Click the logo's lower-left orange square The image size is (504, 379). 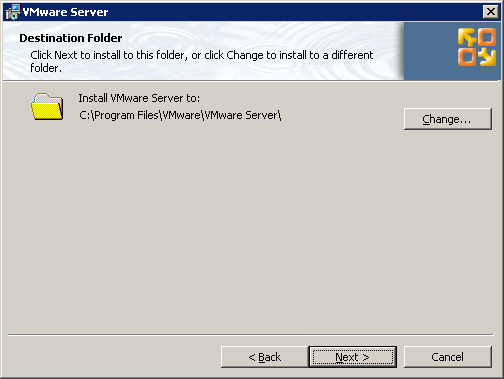click(x=467, y=57)
